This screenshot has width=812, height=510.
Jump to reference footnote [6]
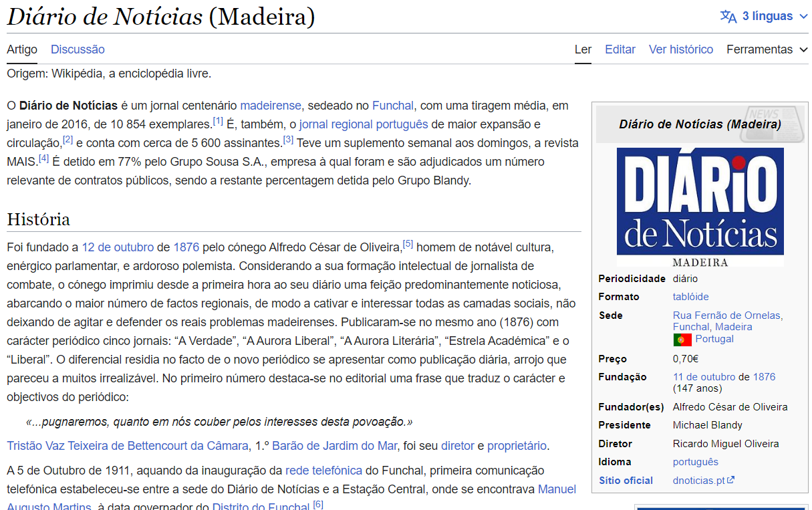(x=318, y=503)
